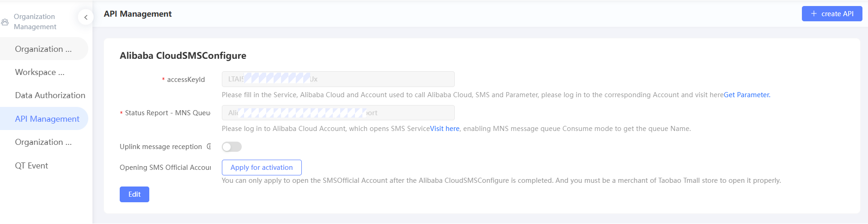
Task: Select API Management in the sidebar
Action: (47, 119)
